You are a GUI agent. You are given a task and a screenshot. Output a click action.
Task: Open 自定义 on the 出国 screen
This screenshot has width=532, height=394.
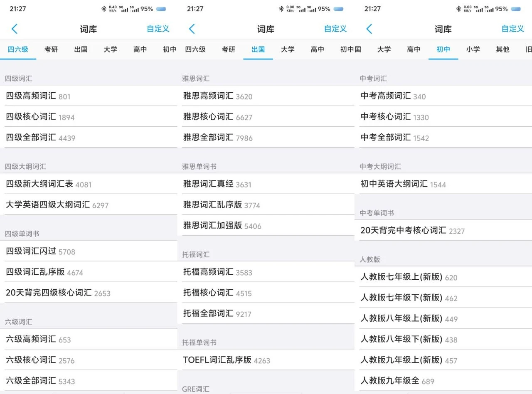click(335, 29)
